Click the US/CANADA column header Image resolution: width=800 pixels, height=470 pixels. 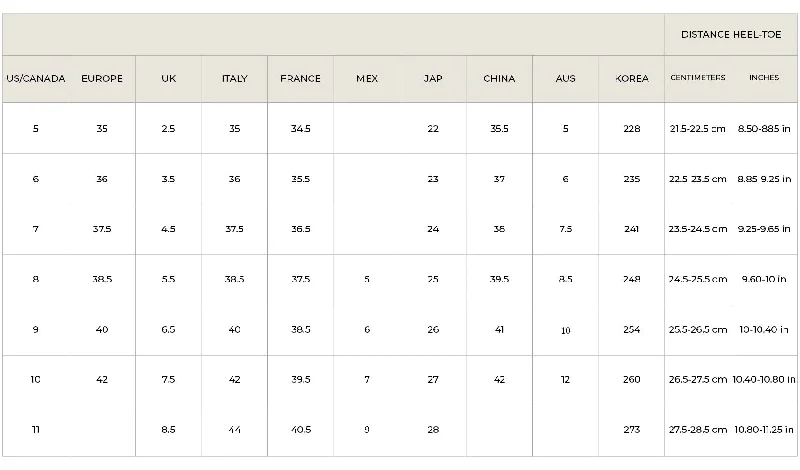[x=36, y=79]
